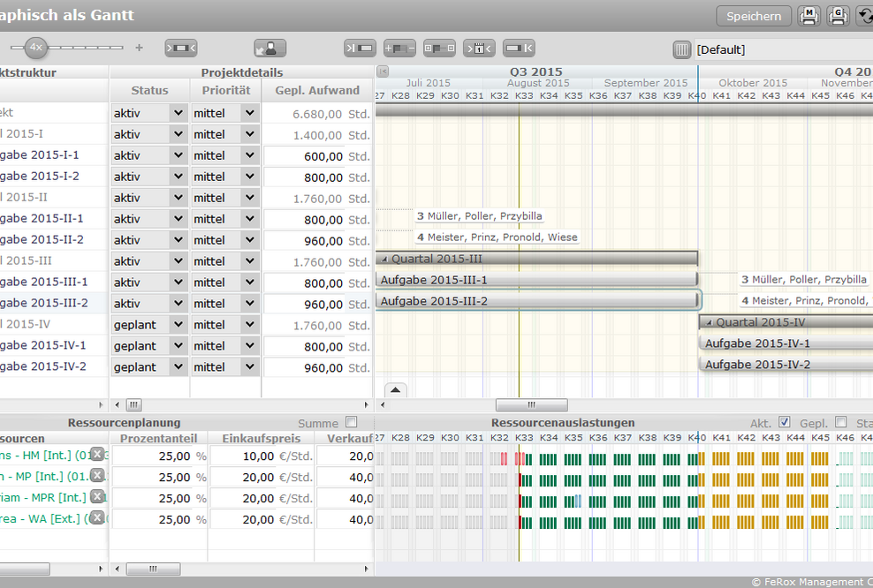Collapse the Quartal 2015-III Gantt group

(383, 259)
